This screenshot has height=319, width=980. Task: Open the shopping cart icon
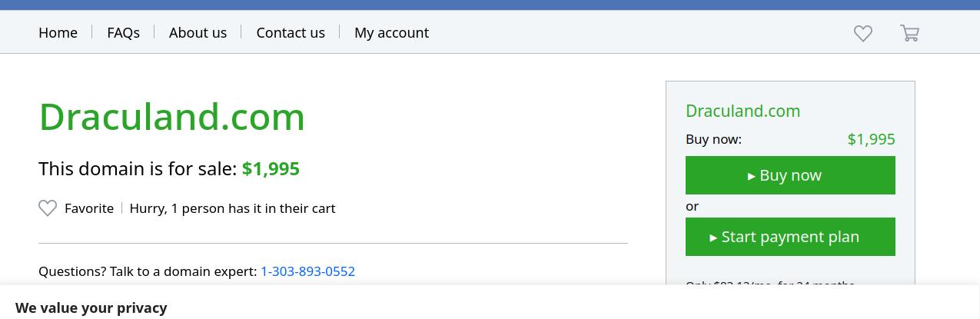point(909,33)
